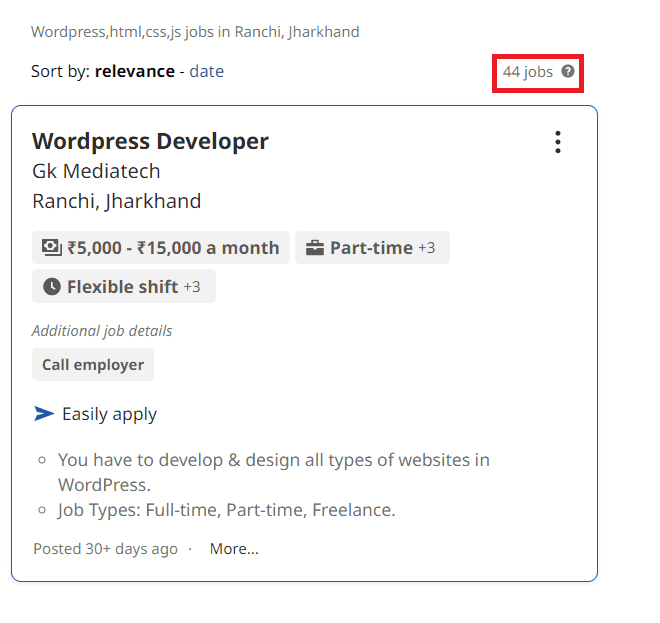This screenshot has height=623, width=660.
Task: Click the Job Types: Full-time, Part-time, Freelance line
Action: [x=227, y=510]
